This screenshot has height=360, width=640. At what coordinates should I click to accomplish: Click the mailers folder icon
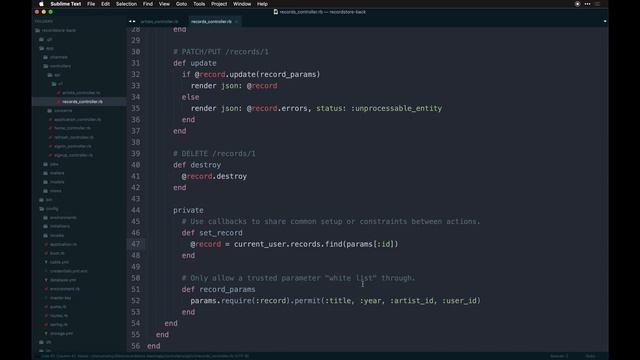click(x=46, y=173)
